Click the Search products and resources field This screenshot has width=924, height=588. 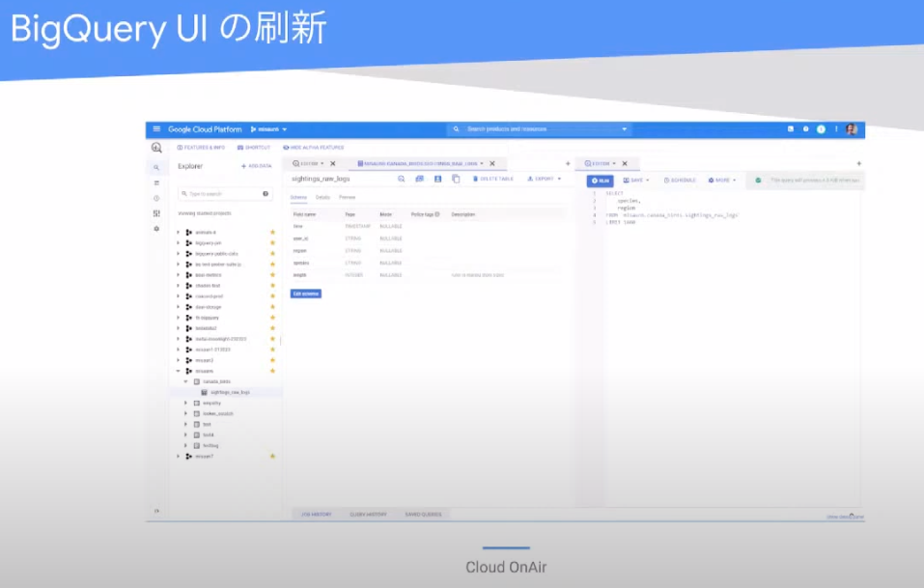539,129
